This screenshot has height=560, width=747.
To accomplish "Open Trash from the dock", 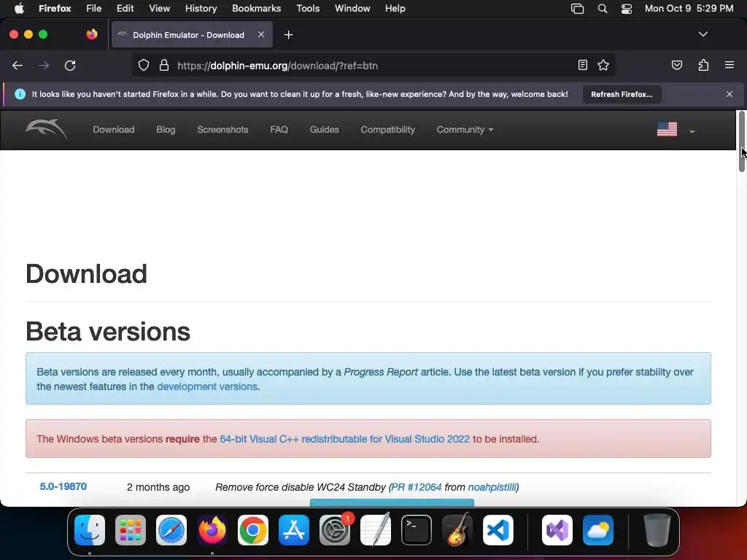I will [x=657, y=530].
